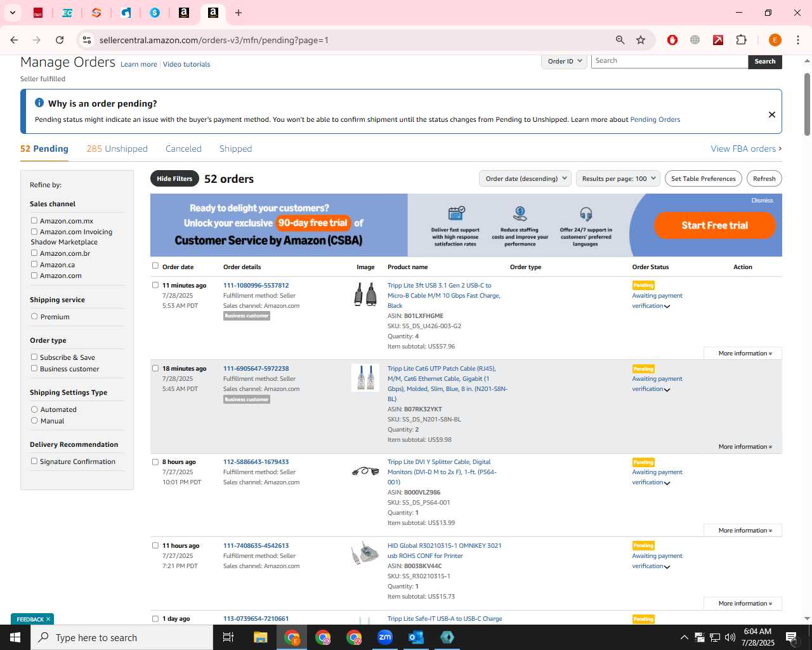Switch to 285 Unshipped tab
Image resolution: width=812 pixels, height=650 pixels.
coord(117,149)
